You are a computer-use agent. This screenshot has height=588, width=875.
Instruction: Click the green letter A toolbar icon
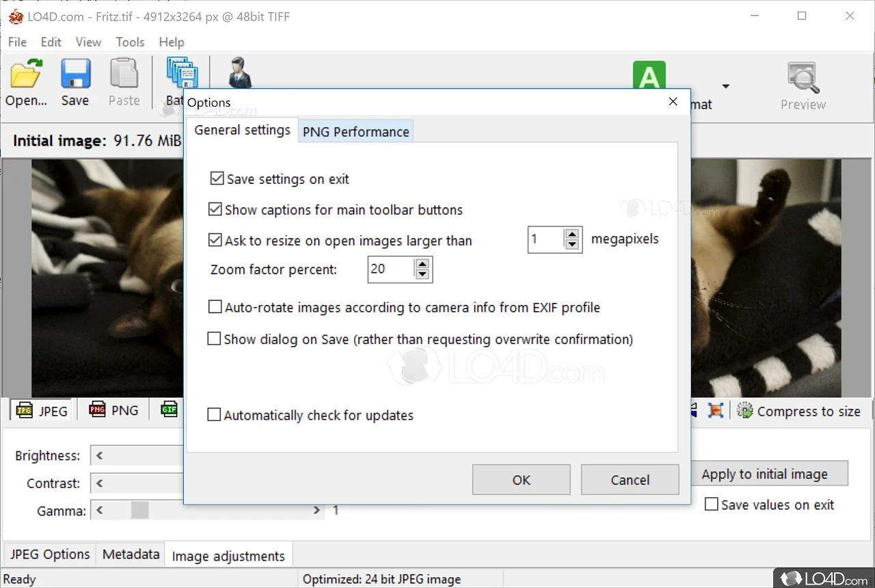point(649,76)
